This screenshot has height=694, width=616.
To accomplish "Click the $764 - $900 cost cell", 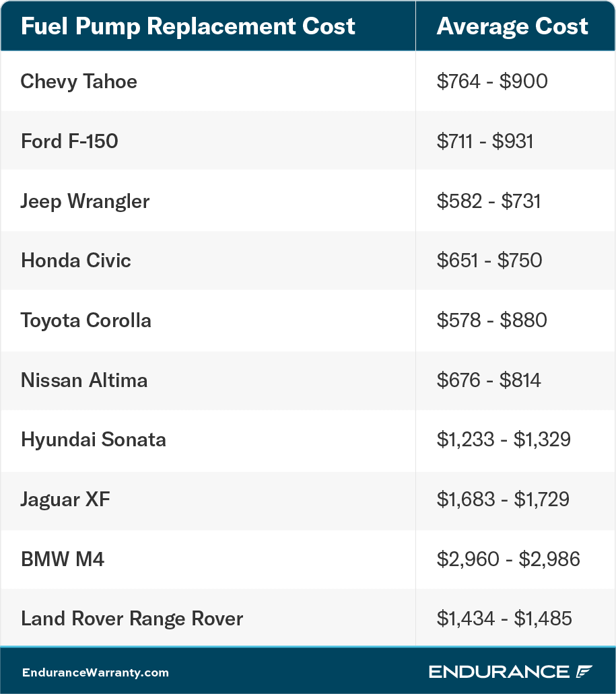I will click(x=492, y=81).
